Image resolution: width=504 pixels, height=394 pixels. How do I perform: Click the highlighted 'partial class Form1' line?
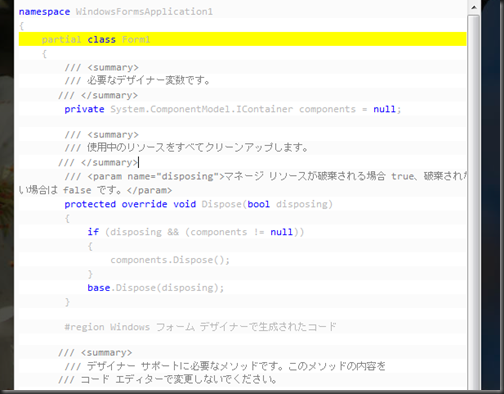pos(242,39)
